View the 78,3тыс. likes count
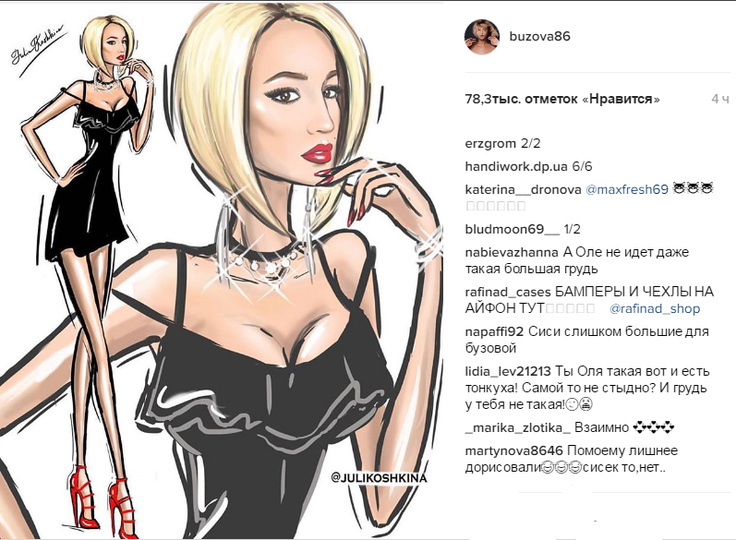Viewport: 736px width, 540px height. click(562, 99)
